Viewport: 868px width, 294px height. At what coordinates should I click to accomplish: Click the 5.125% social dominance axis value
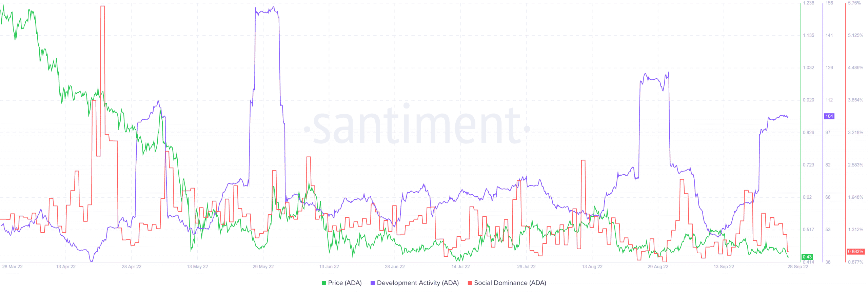click(855, 35)
